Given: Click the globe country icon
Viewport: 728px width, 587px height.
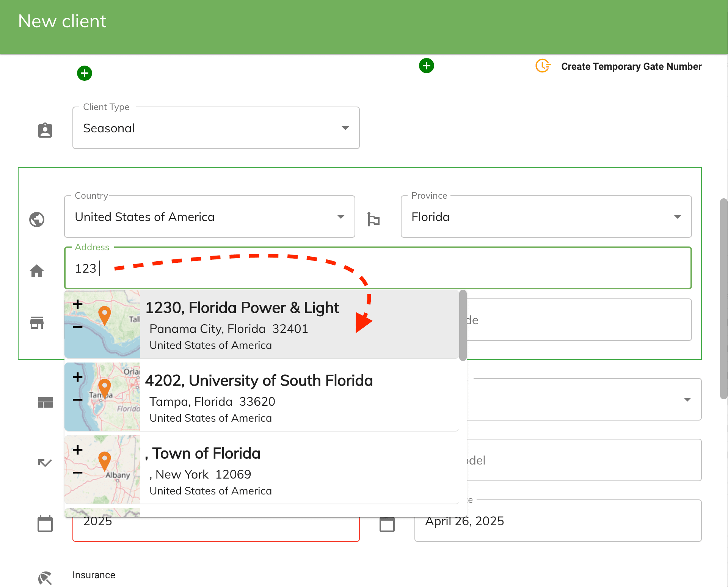Looking at the screenshot, I should (37, 219).
